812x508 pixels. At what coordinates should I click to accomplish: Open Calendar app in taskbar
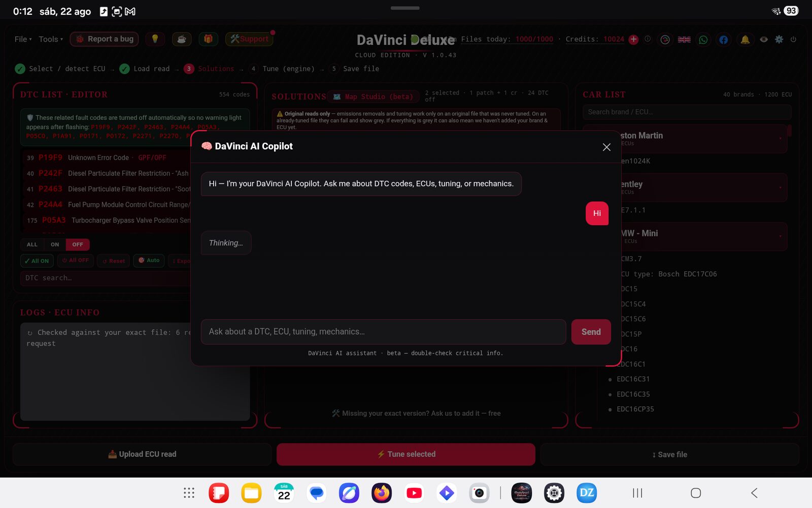284,493
